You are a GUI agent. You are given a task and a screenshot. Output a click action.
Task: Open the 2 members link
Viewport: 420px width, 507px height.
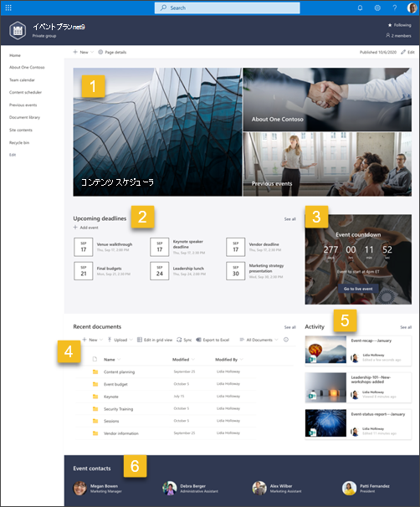click(398, 36)
